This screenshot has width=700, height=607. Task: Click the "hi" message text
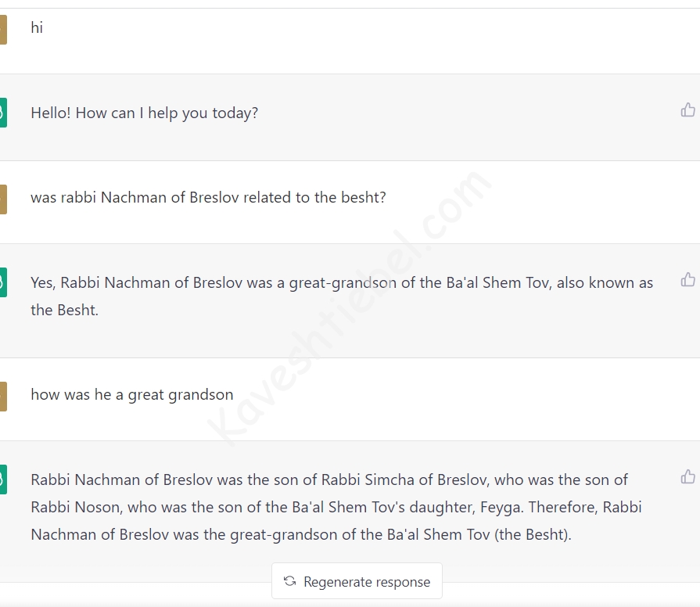pos(37,28)
